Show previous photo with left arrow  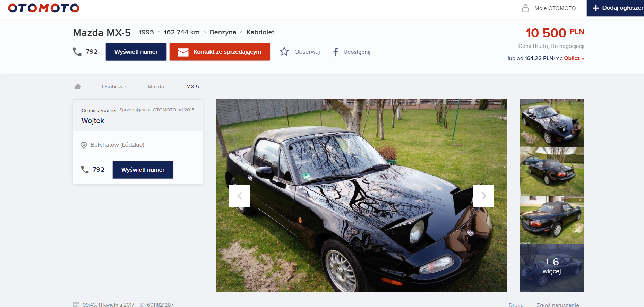click(239, 196)
